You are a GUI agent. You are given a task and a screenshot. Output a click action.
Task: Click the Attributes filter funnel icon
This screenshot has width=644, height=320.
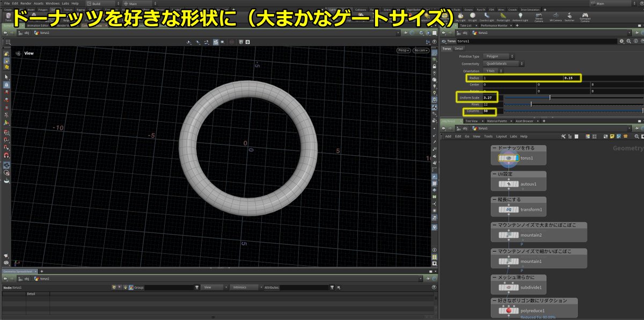[x=332, y=287]
